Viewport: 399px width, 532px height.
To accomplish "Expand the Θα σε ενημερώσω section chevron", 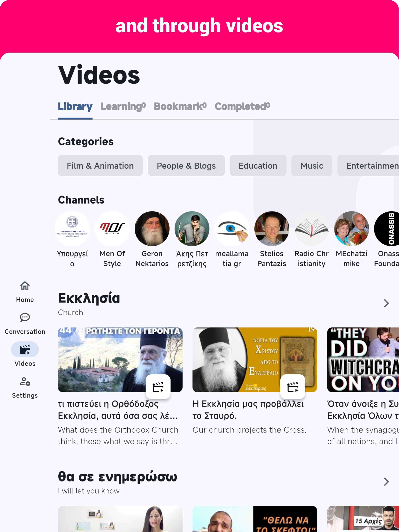I will click(x=386, y=482).
